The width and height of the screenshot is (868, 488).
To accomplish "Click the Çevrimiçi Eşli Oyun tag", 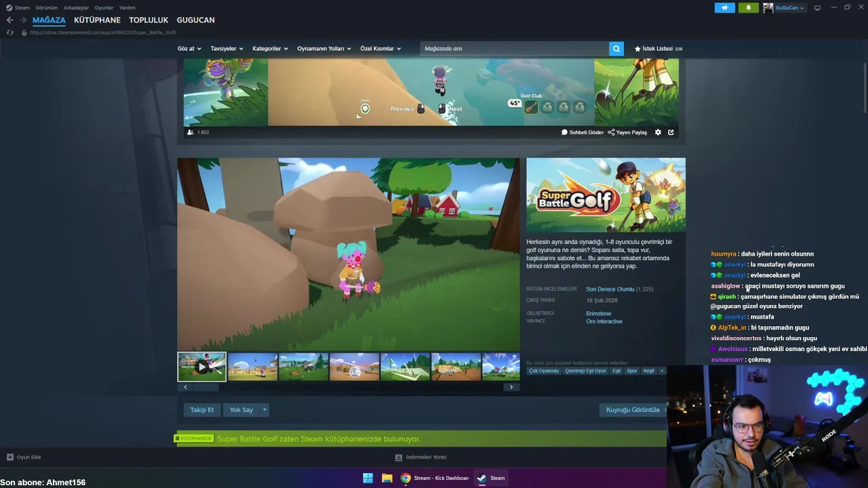I will [585, 371].
